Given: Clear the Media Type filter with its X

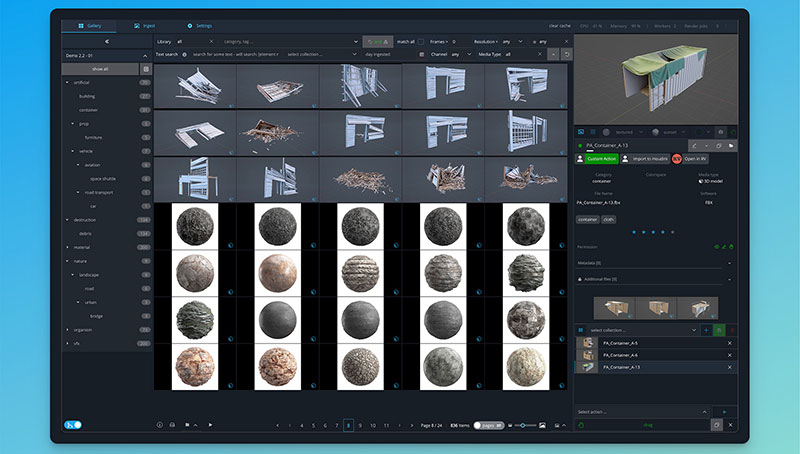Looking at the screenshot, I should (x=540, y=54).
